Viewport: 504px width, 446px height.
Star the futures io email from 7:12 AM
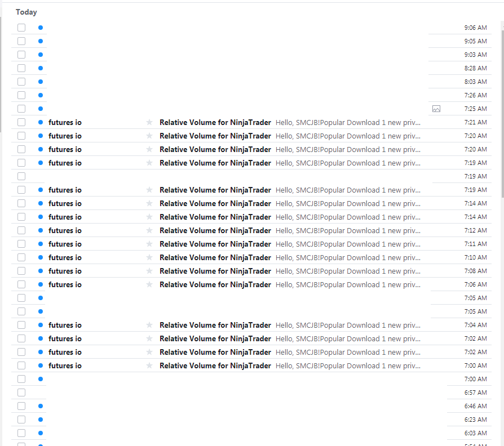(149, 230)
